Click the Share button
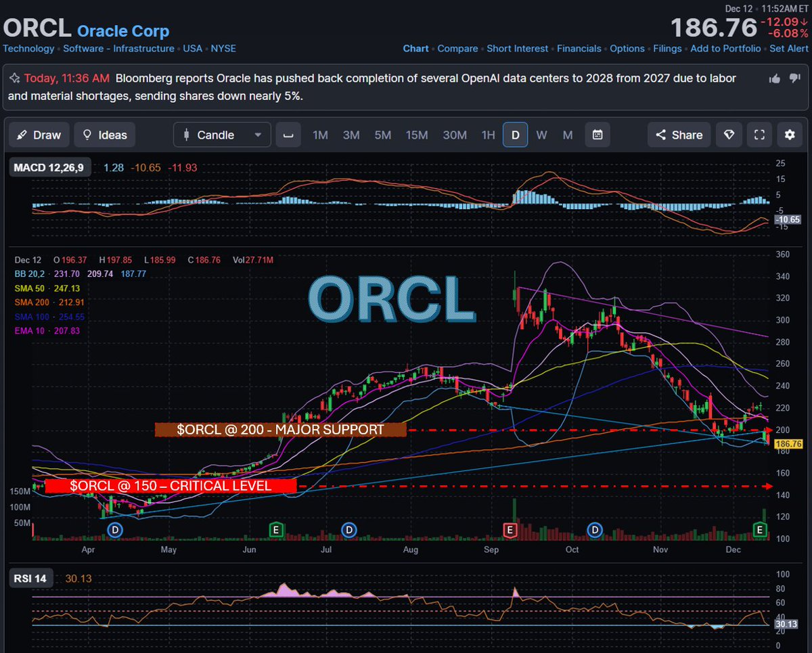Viewport: 812px width, 653px height. click(679, 135)
